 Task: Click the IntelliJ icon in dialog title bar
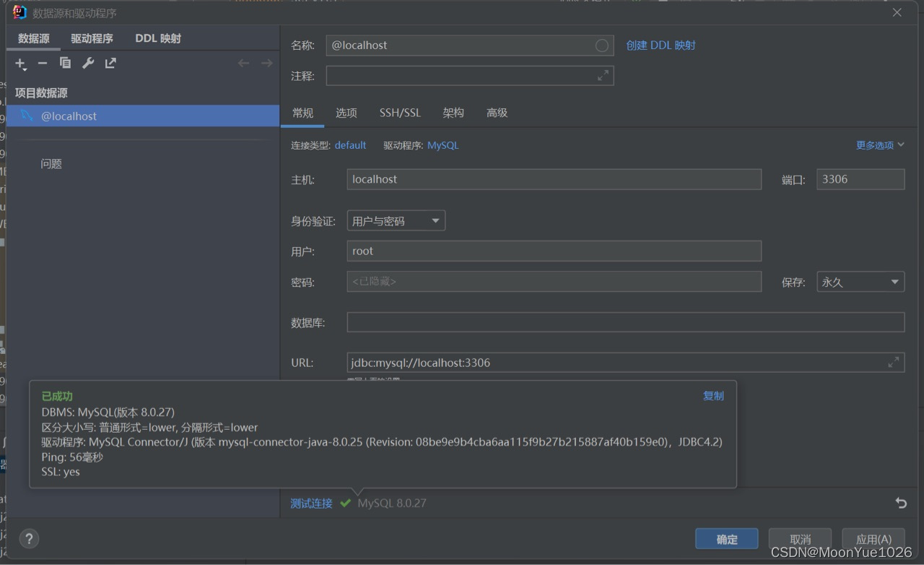19,12
